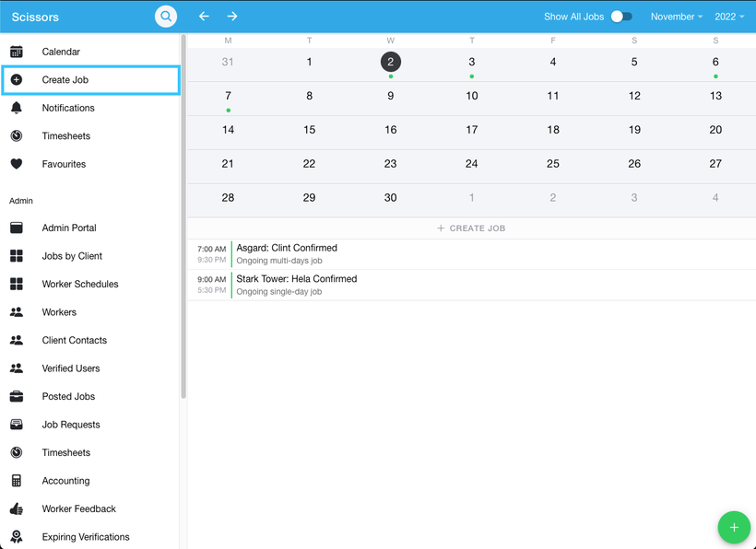This screenshot has height=549, width=756.
Task: Advance to next month with forward arrow
Action: click(x=232, y=17)
